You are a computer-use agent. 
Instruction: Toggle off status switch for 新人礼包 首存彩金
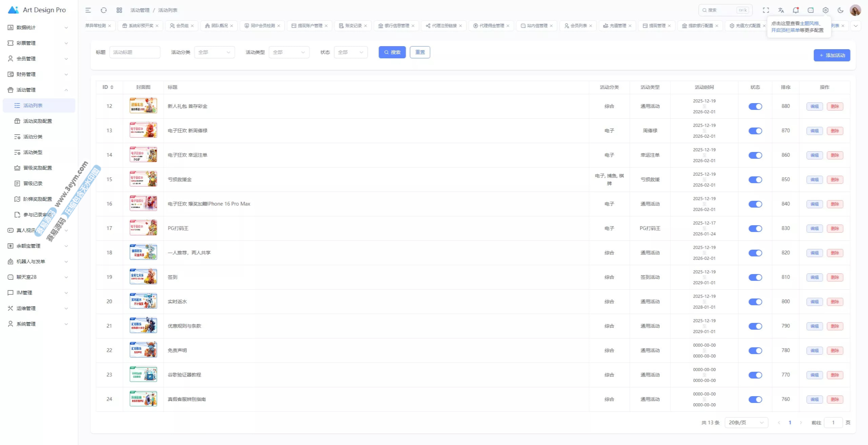pyautogui.click(x=755, y=107)
